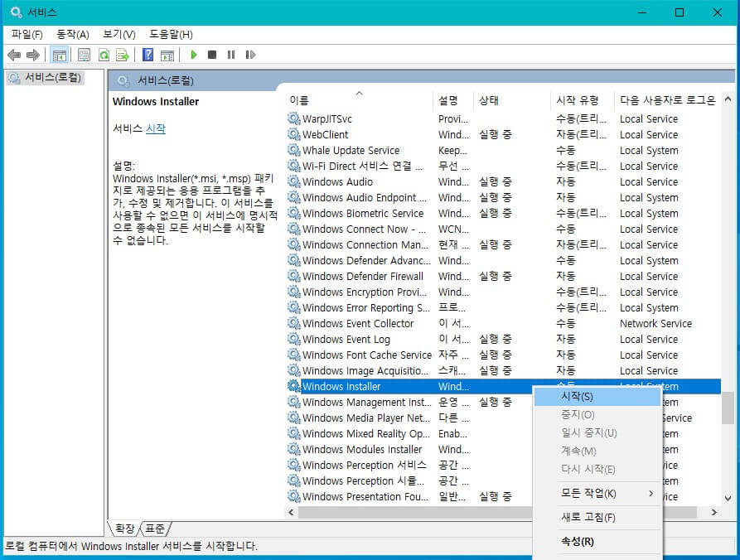The image size is (740, 560).
Task: Click the back navigation arrow
Action: coord(14,55)
